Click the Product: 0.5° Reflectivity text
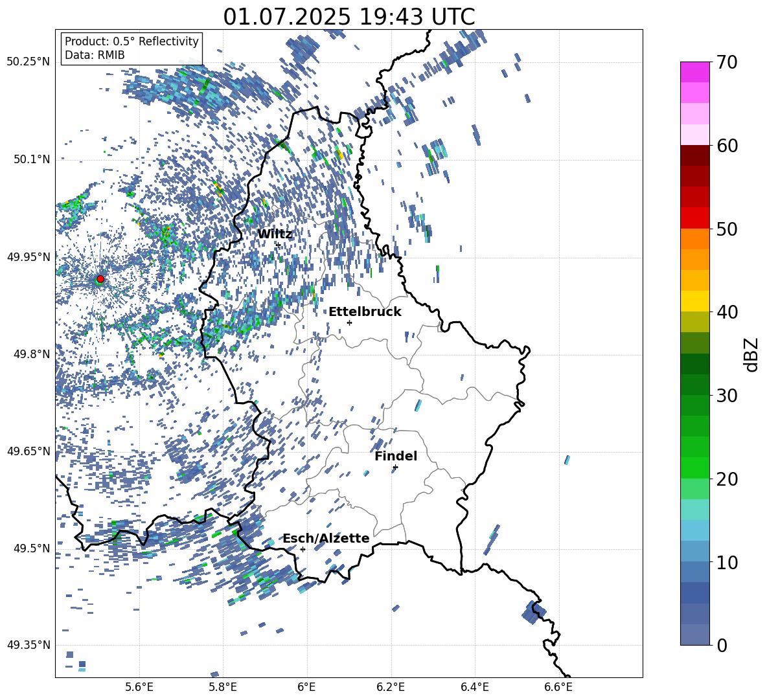This screenshot has width=767, height=700. click(132, 41)
